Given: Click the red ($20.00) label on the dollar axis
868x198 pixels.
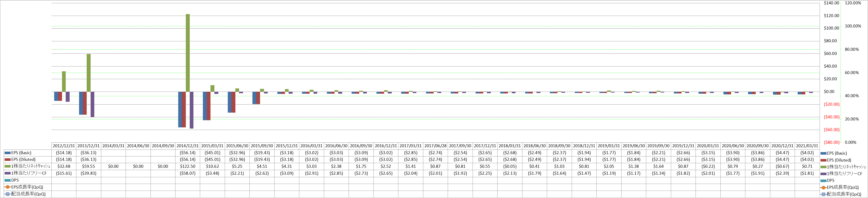Looking at the screenshot, I should (x=832, y=104).
